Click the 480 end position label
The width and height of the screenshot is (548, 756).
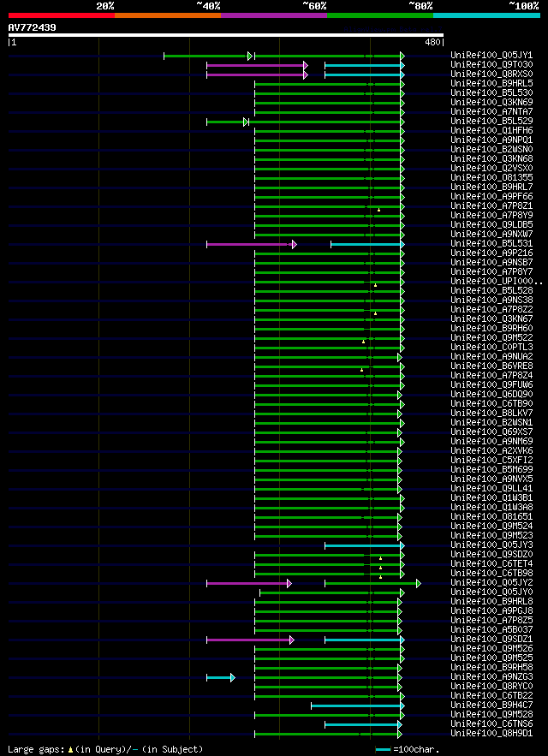(434, 43)
